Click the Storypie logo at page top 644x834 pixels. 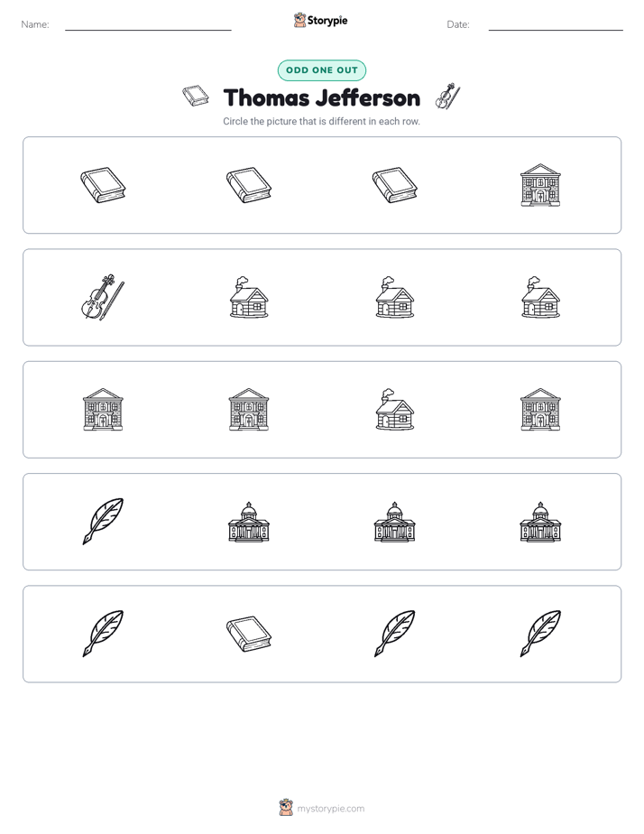coord(321,20)
